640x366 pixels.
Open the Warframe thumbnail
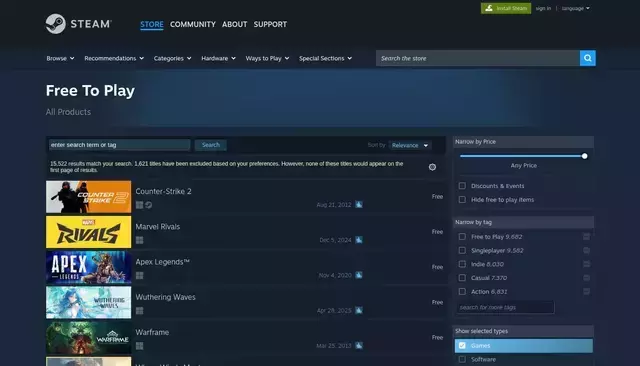89,337
